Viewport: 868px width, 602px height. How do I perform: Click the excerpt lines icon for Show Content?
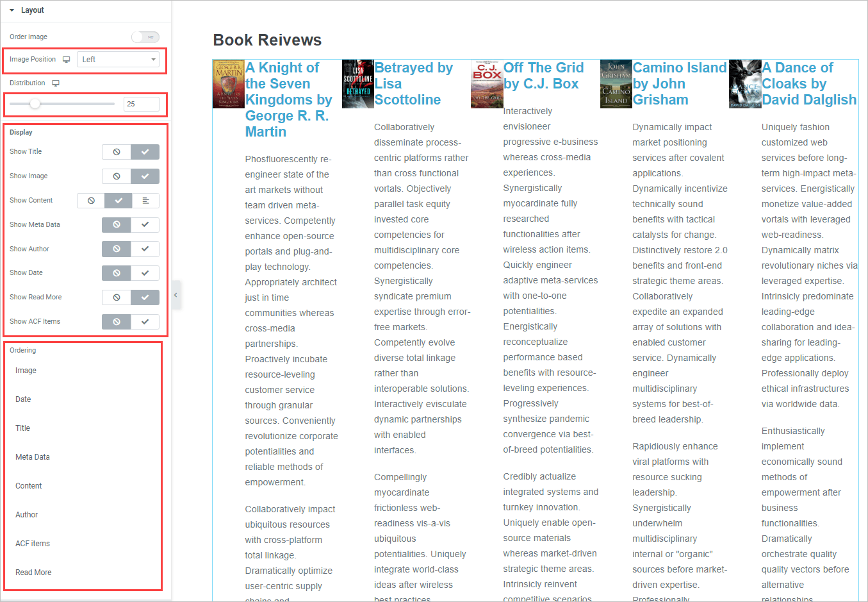pyautogui.click(x=145, y=201)
